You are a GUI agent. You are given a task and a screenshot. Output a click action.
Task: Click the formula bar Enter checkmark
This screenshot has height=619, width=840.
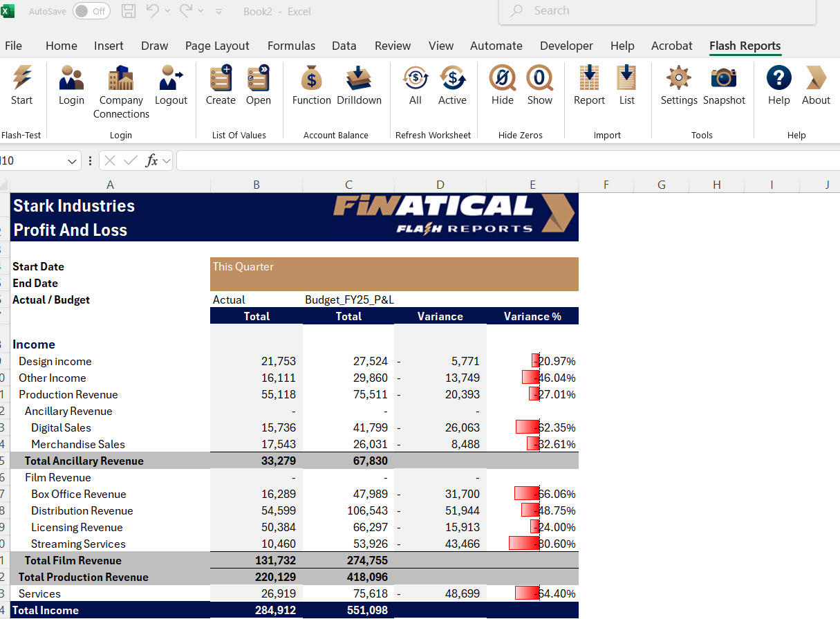(131, 160)
